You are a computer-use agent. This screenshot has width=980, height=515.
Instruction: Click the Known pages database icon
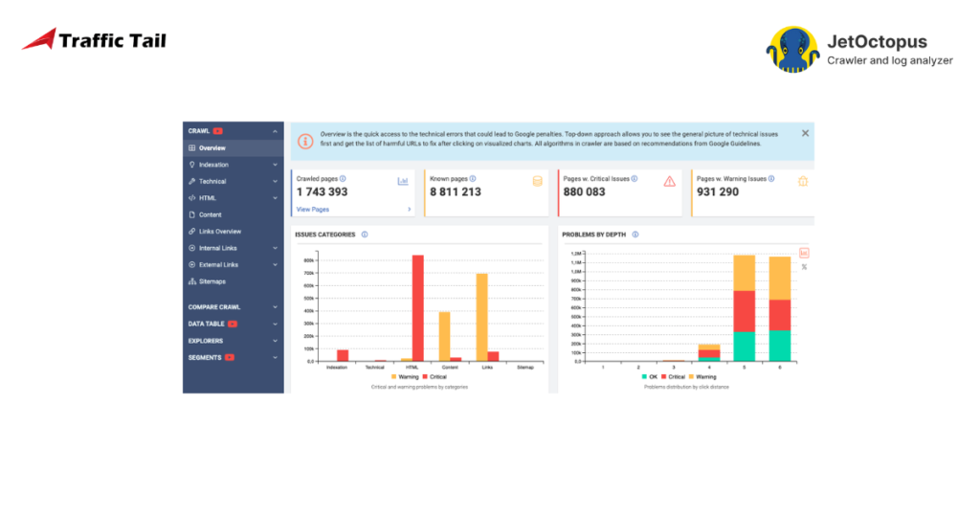pyautogui.click(x=537, y=180)
